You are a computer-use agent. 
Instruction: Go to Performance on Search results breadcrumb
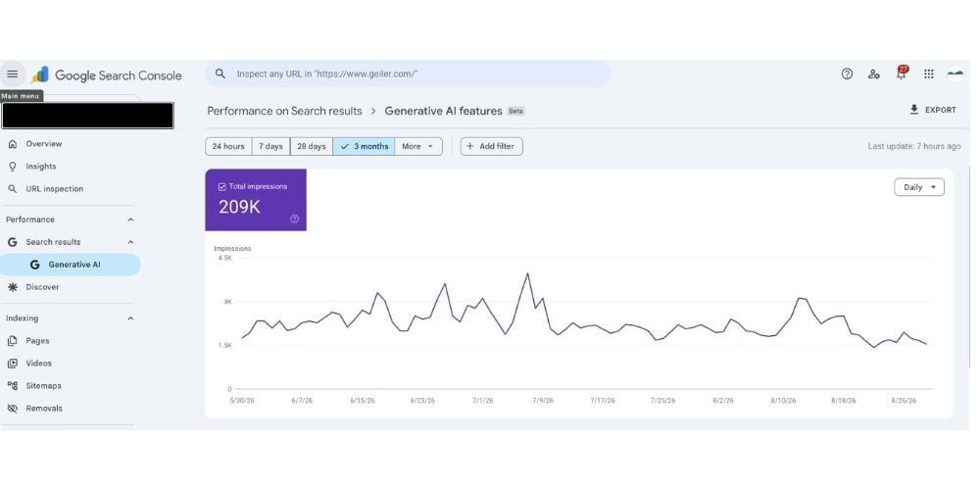pyautogui.click(x=284, y=111)
